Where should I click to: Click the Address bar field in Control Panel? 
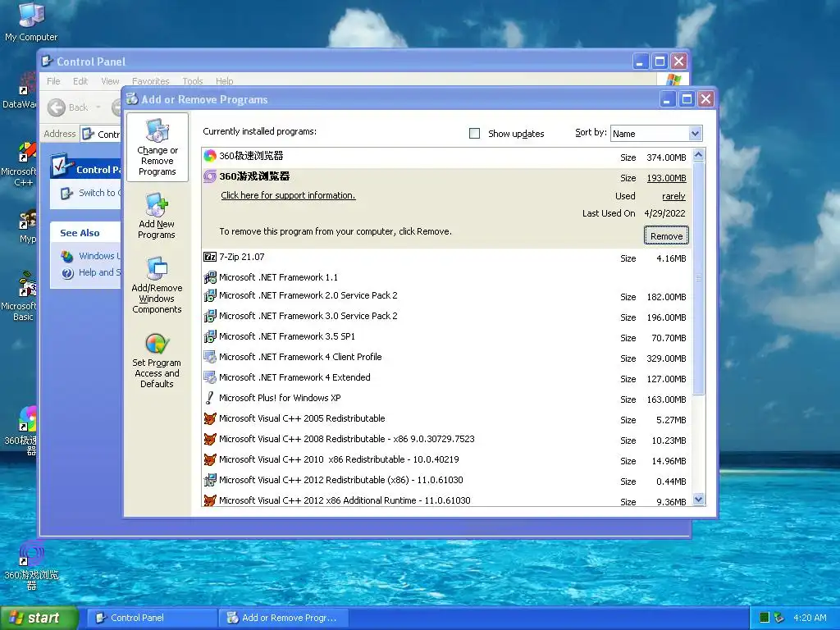coord(101,134)
